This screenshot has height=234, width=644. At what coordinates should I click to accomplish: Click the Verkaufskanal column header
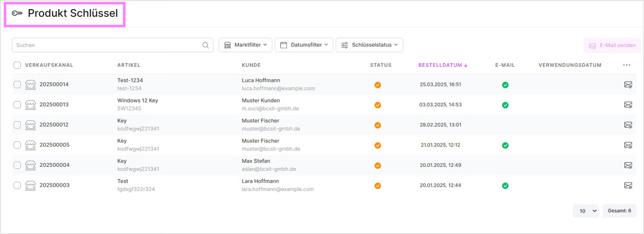pyautogui.click(x=49, y=65)
